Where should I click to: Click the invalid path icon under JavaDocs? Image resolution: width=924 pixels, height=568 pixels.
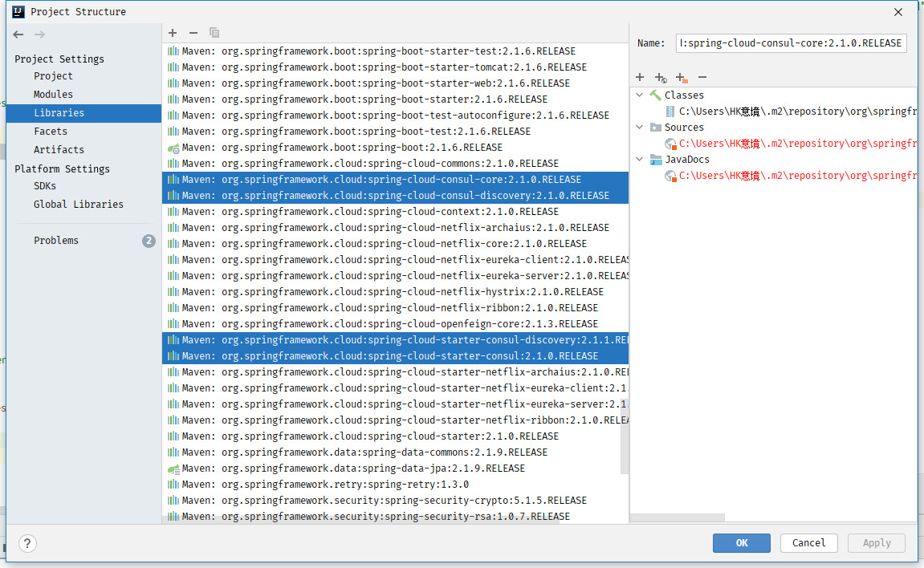[x=670, y=176]
